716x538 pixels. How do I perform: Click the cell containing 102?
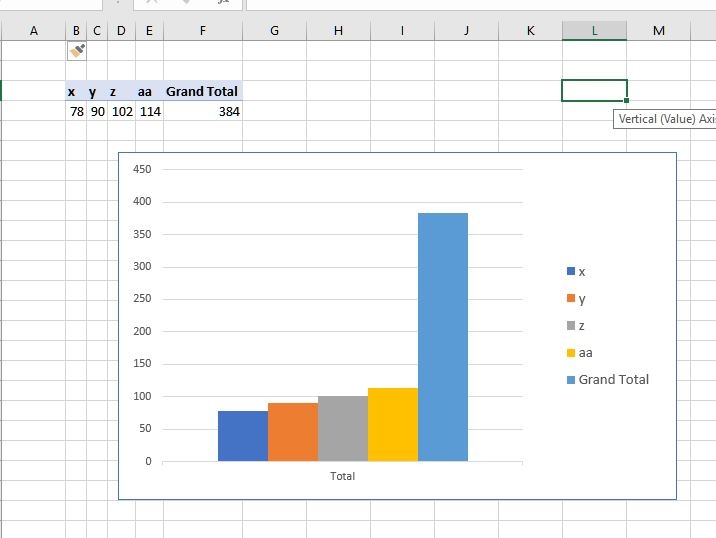(x=121, y=111)
